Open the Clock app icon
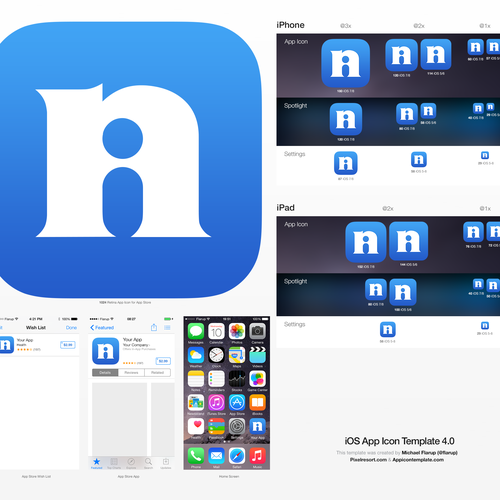Viewport: 500px width, 500px height. [x=216, y=355]
